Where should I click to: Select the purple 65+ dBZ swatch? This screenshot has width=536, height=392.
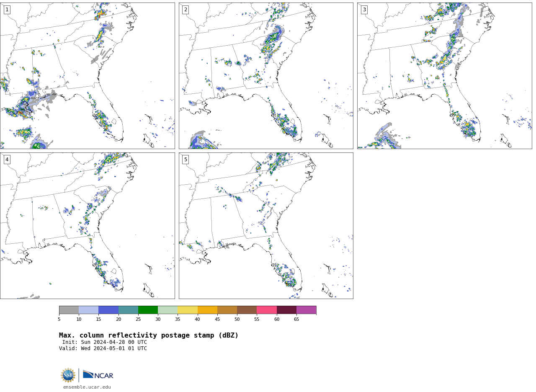pyautogui.click(x=306, y=310)
